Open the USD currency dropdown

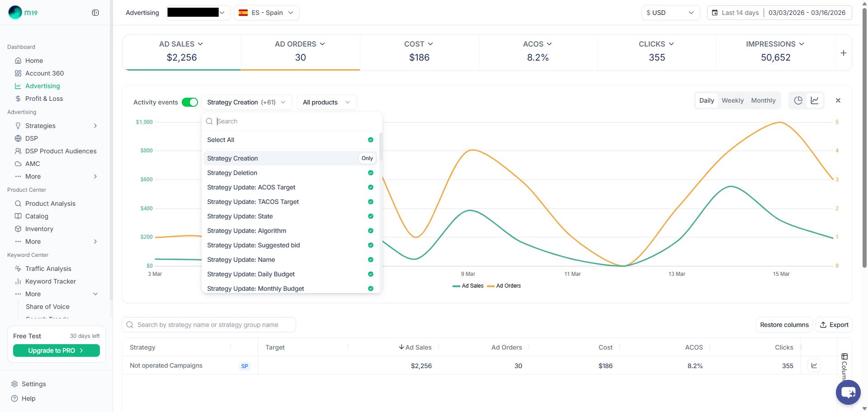pos(670,13)
